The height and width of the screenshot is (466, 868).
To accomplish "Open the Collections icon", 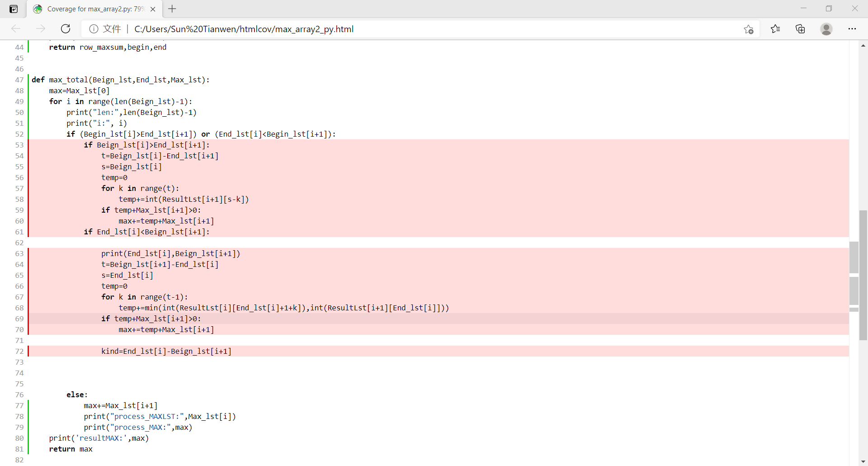I will tap(800, 29).
